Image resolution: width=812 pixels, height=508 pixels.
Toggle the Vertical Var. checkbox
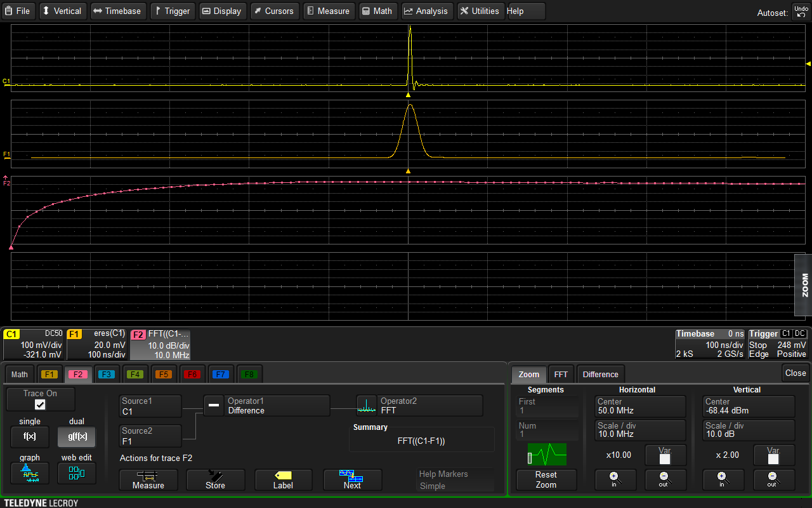[773, 459]
